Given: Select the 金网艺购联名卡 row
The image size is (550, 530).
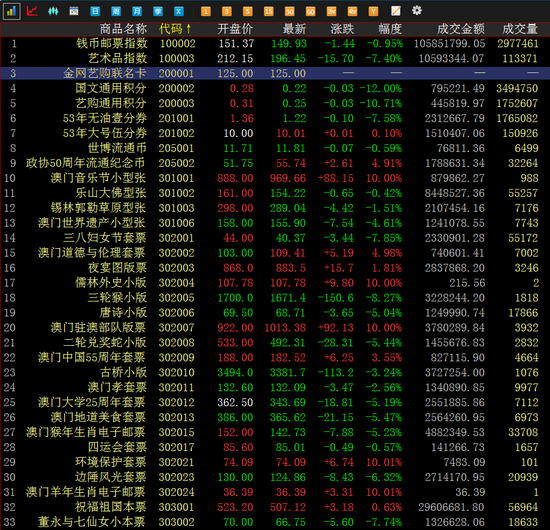Looking at the screenshot, I should (275, 73).
